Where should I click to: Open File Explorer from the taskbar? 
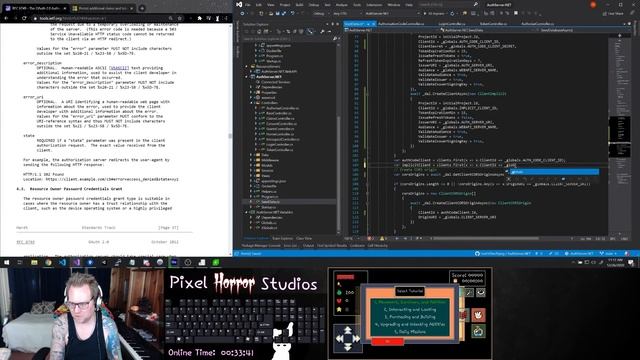[34, 262]
